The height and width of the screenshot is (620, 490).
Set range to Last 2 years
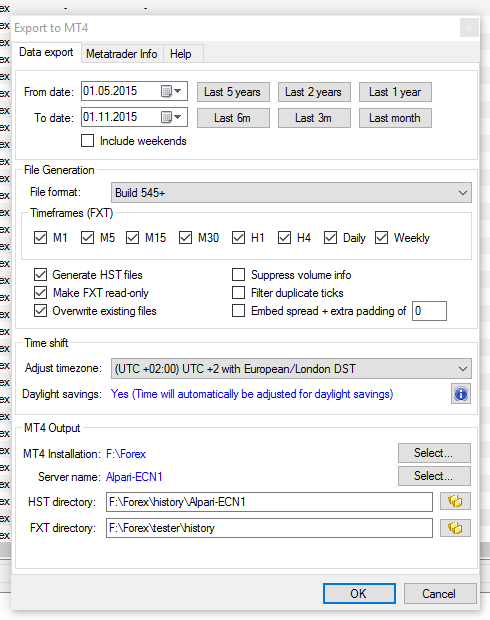click(314, 92)
